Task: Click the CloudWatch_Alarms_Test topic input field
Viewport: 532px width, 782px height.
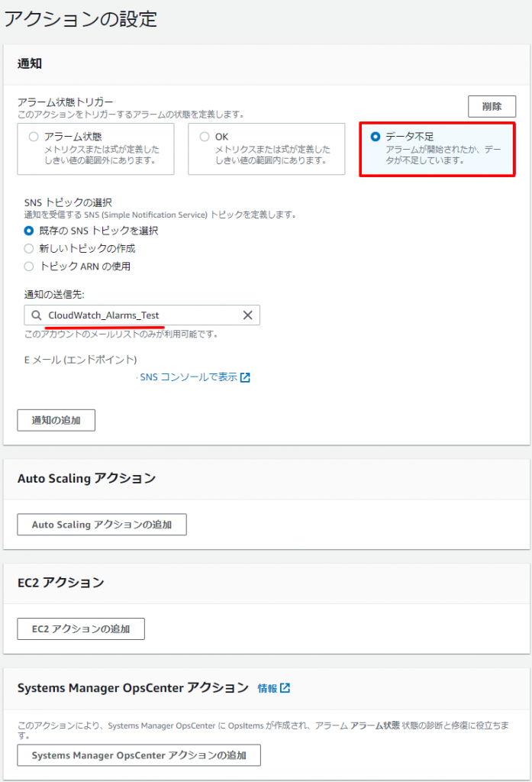Action: tap(142, 315)
